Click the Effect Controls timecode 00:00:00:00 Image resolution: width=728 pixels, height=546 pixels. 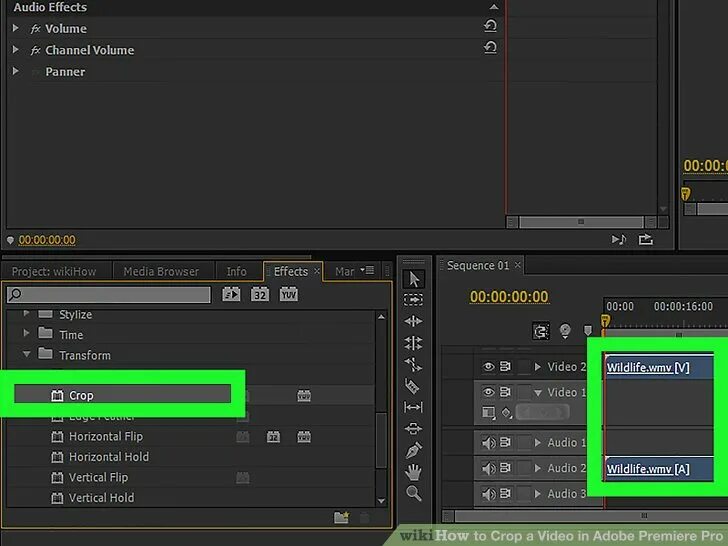(x=47, y=240)
